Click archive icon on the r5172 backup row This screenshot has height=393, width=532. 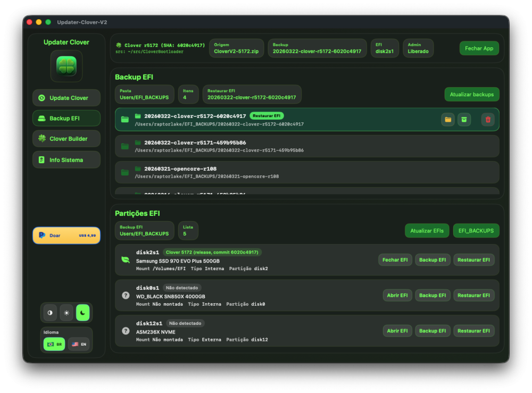coord(464,119)
